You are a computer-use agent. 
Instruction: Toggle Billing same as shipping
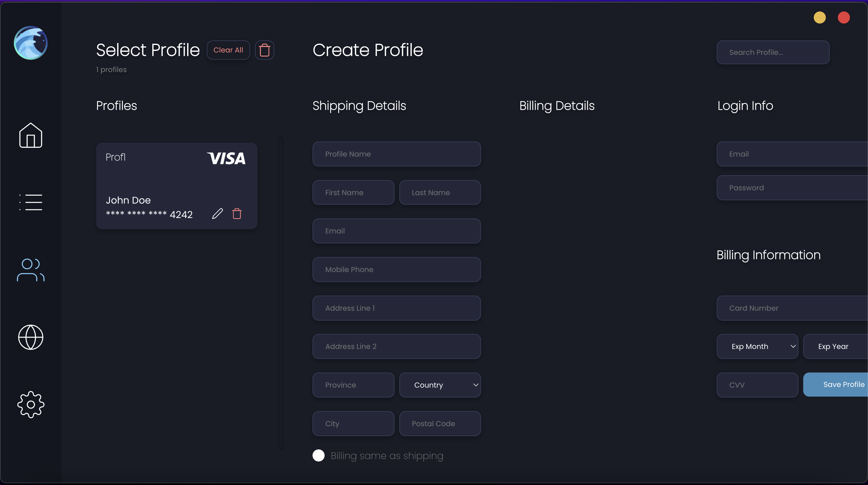tap(319, 455)
